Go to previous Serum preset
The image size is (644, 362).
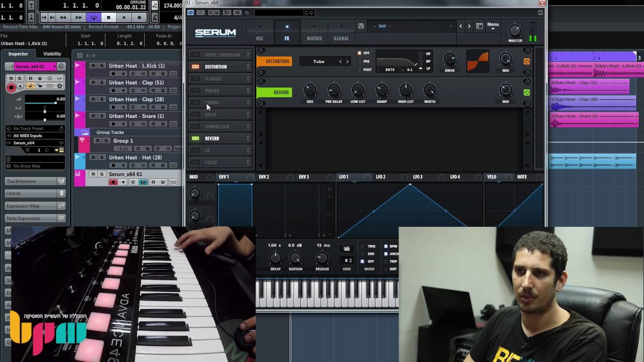(460, 26)
